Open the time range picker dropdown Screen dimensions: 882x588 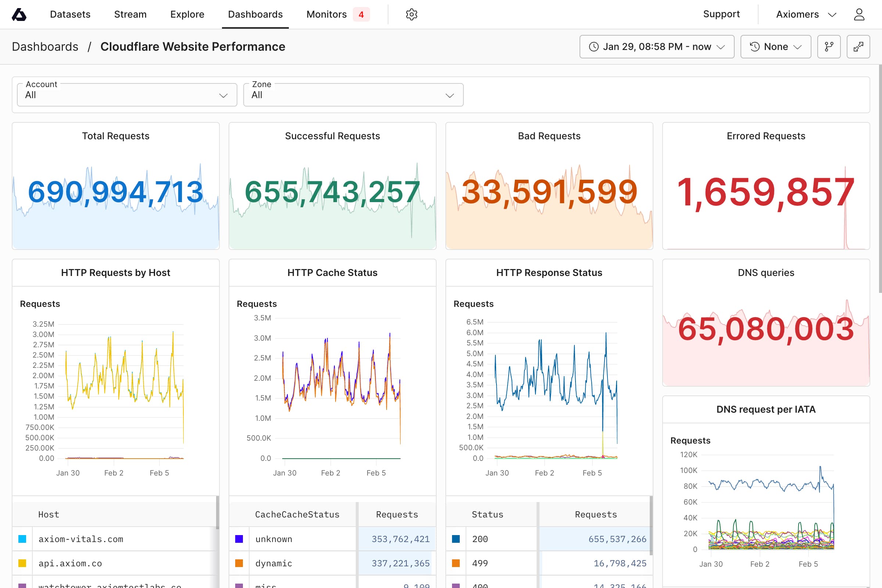pos(657,47)
